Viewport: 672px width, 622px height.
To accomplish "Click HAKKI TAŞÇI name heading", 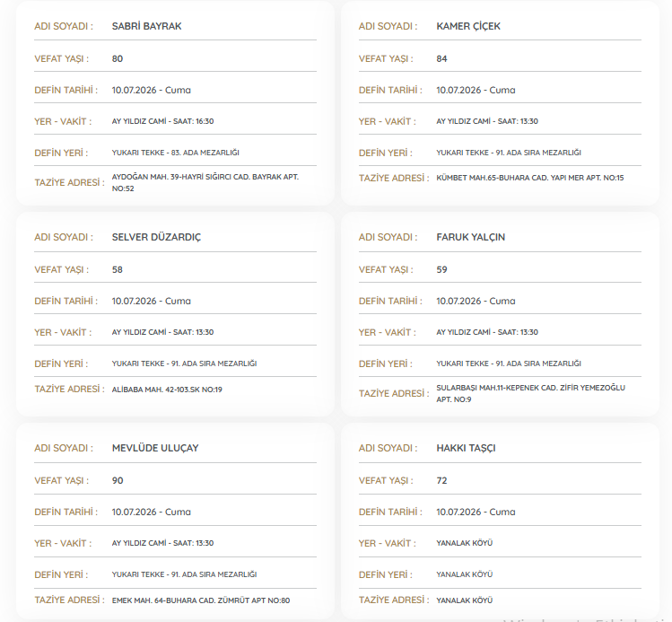I will [x=466, y=448].
